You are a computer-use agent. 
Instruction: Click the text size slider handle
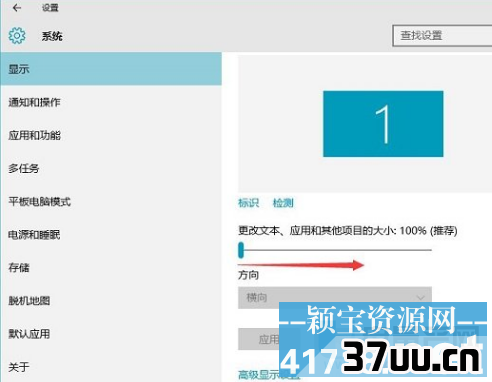pyautogui.click(x=241, y=250)
